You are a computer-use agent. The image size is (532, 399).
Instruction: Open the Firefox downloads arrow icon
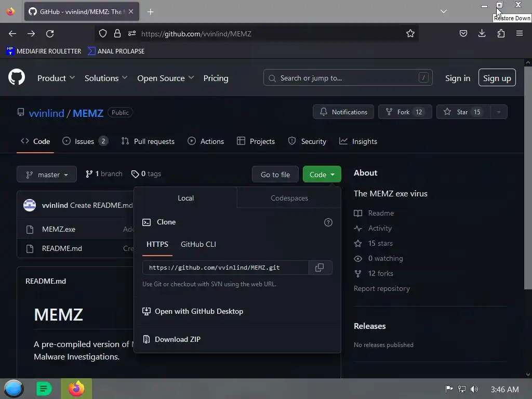pos(482,33)
